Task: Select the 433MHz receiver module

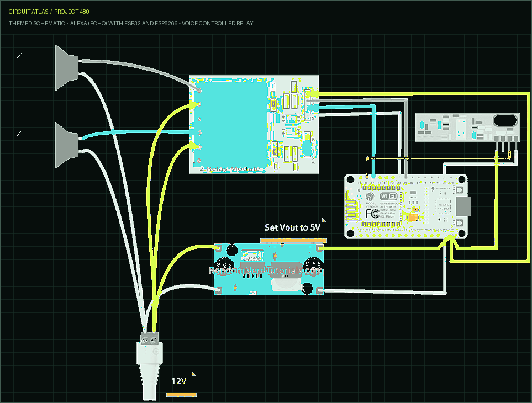Action: (x=467, y=128)
